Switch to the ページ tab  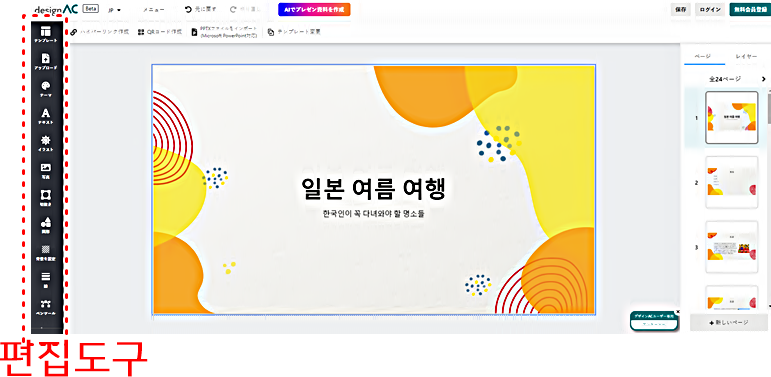click(703, 57)
